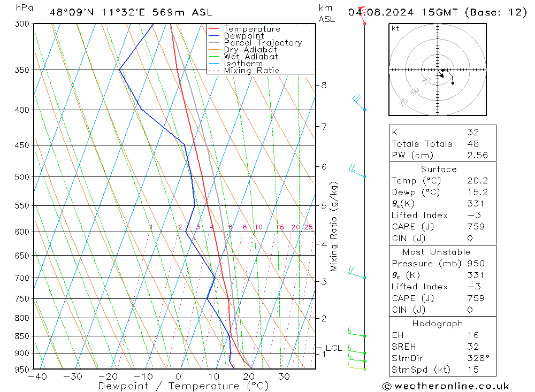
Task: Click the wind barb at 850 hPa
Action: coord(356,332)
